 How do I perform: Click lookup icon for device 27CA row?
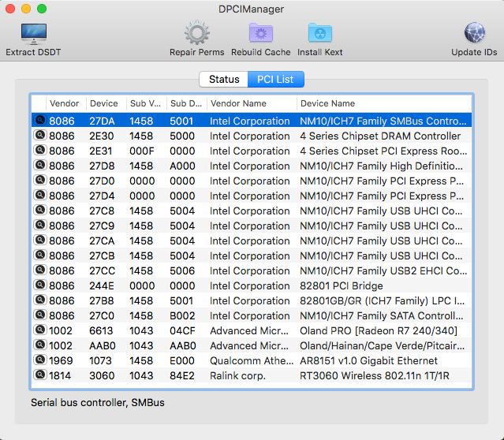click(40, 240)
